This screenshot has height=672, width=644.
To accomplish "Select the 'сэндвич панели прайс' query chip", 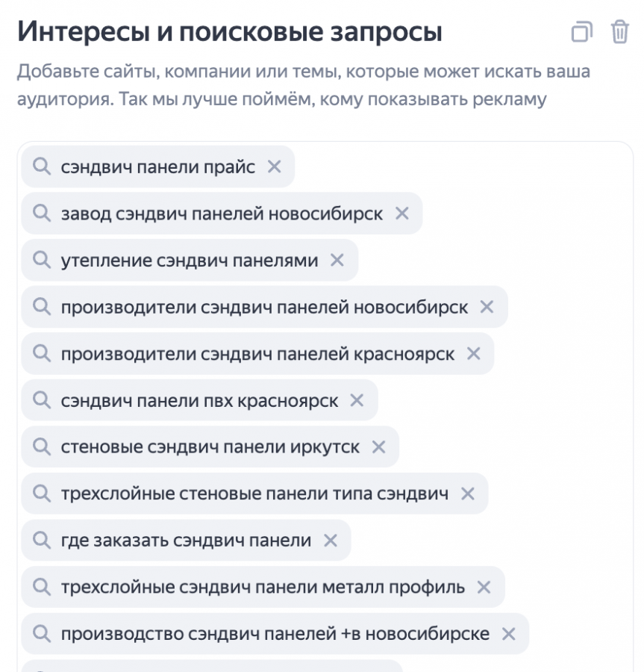I will tap(157, 167).
